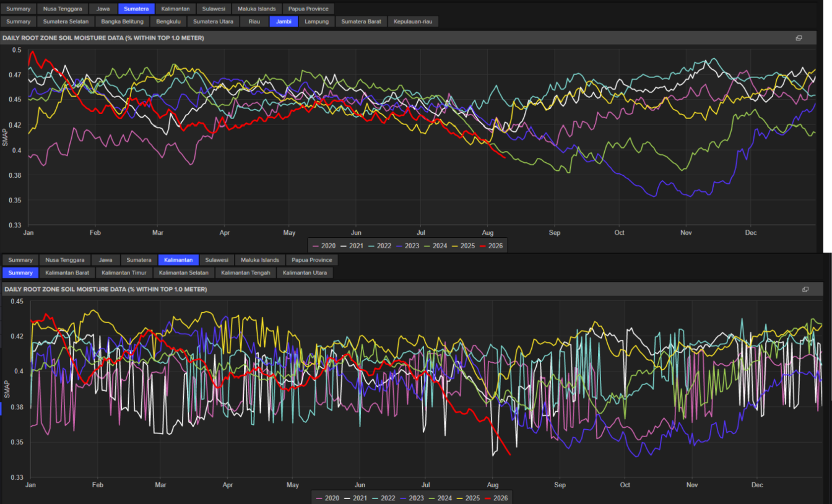Image resolution: width=832 pixels, height=504 pixels.
Task: Select Nusa Tenggara tab in the lower panel
Action: coord(66,260)
